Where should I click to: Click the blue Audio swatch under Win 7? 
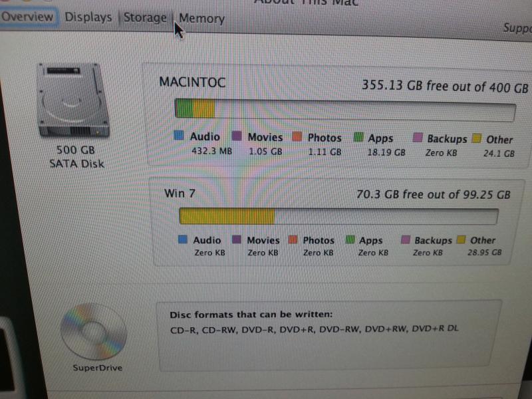[x=183, y=239]
